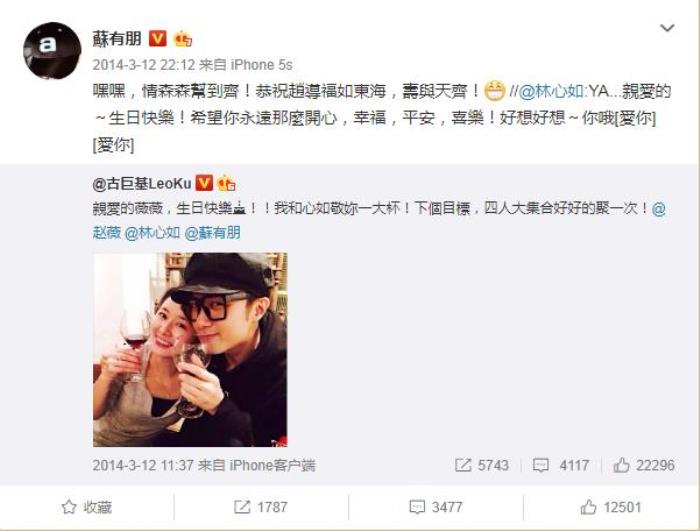Image resolution: width=700 pixels, height=531 pixels.
Task: Like the quoted post with 22296 likes
Action: click(x=644, y=465)
